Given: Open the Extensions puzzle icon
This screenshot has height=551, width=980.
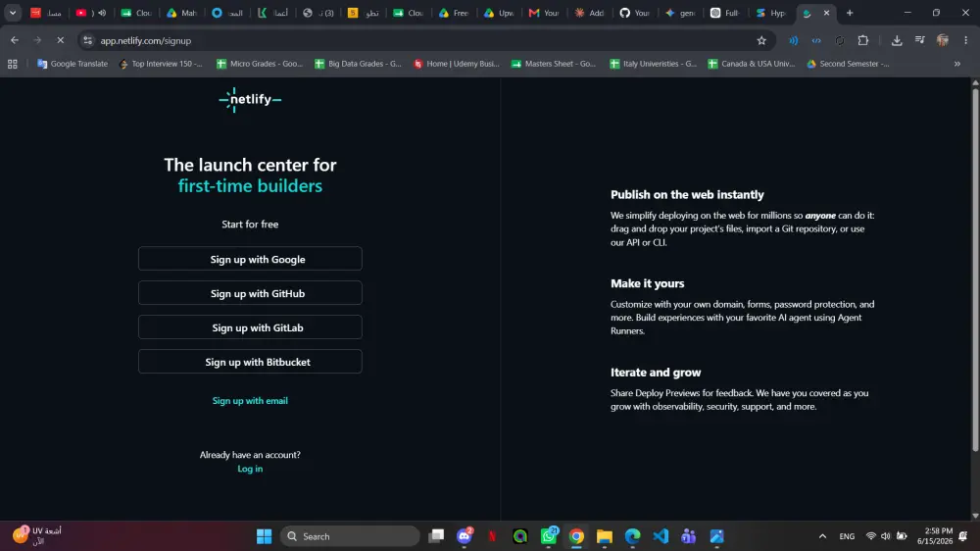Looking at the screenshot, I should pos(863,40).
